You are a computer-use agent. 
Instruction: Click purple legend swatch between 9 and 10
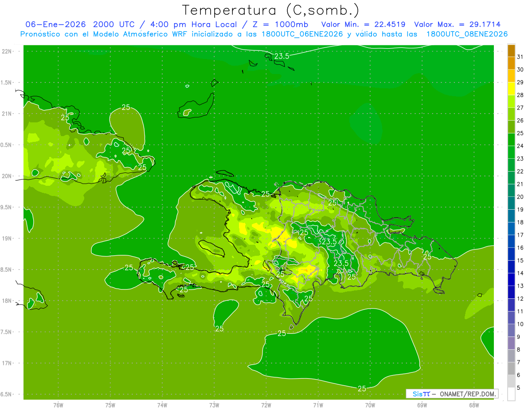click(511, 330)
